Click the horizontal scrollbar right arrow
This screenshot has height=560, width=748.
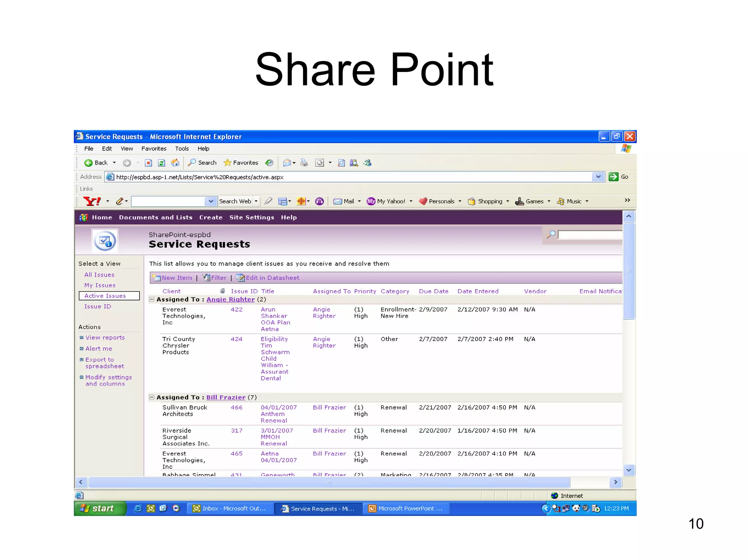(x=615, y=482)
